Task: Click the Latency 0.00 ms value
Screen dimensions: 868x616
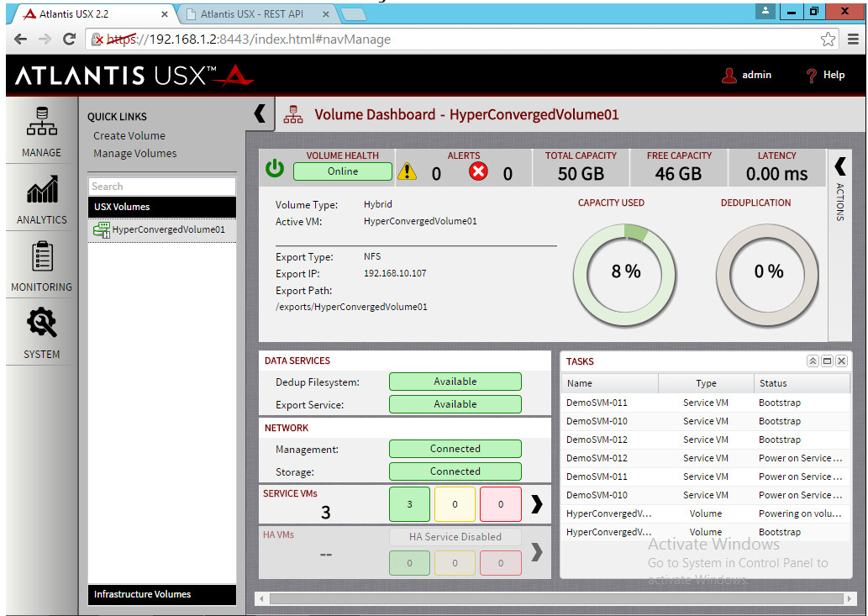Action: pyautogui.click(x=776, y=174)
